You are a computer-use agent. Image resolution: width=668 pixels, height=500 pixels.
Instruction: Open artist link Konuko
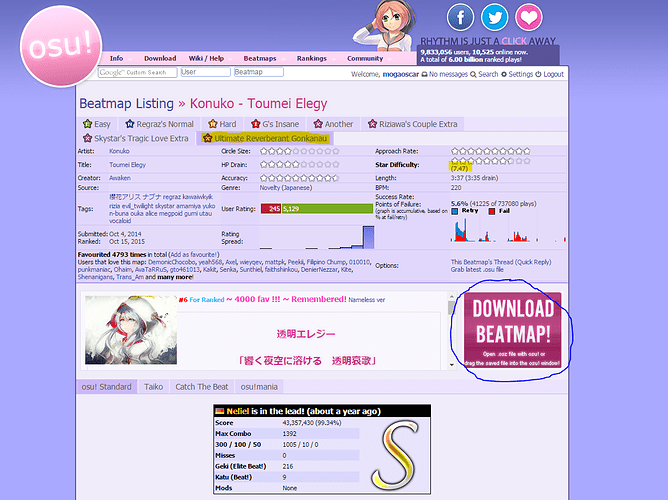pyautogui.click(x=119, y=151)
